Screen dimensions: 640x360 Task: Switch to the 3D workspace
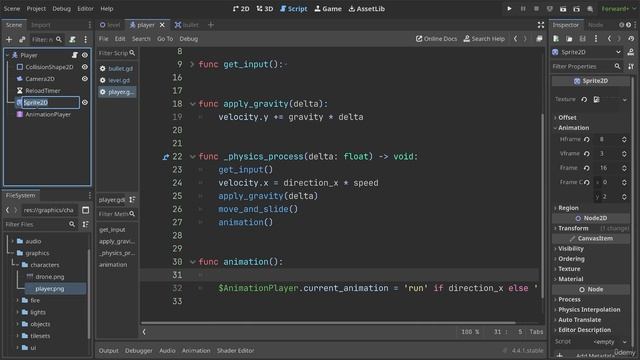pos(265,9)
